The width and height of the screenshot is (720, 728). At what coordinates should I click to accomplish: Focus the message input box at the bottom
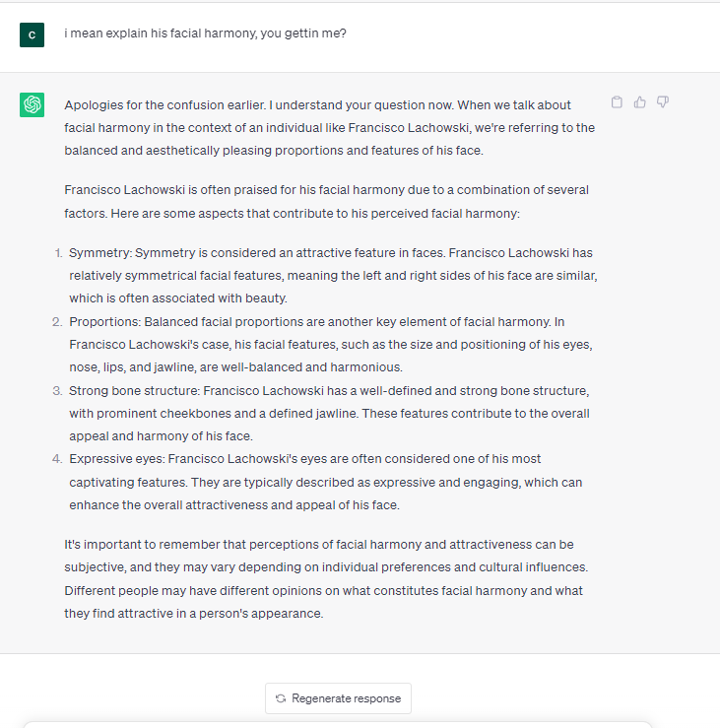point(335,724)
